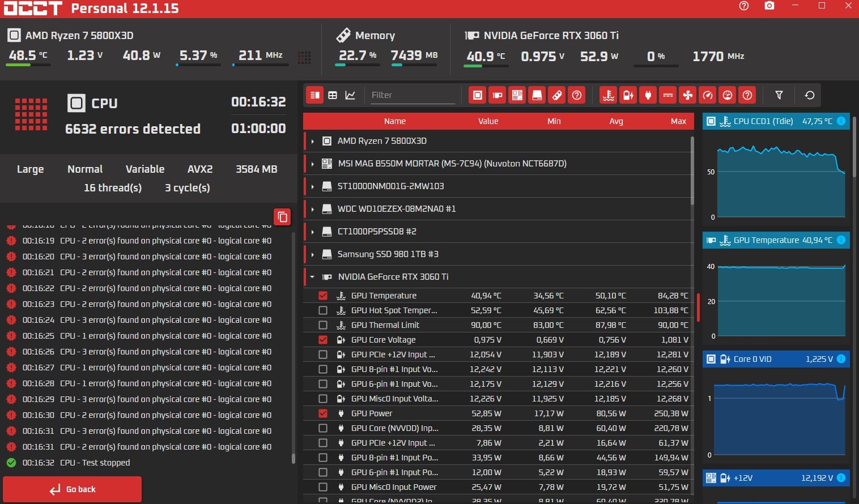Switch to graph view icon
The image size is (859, 504).
click(350, 95)
